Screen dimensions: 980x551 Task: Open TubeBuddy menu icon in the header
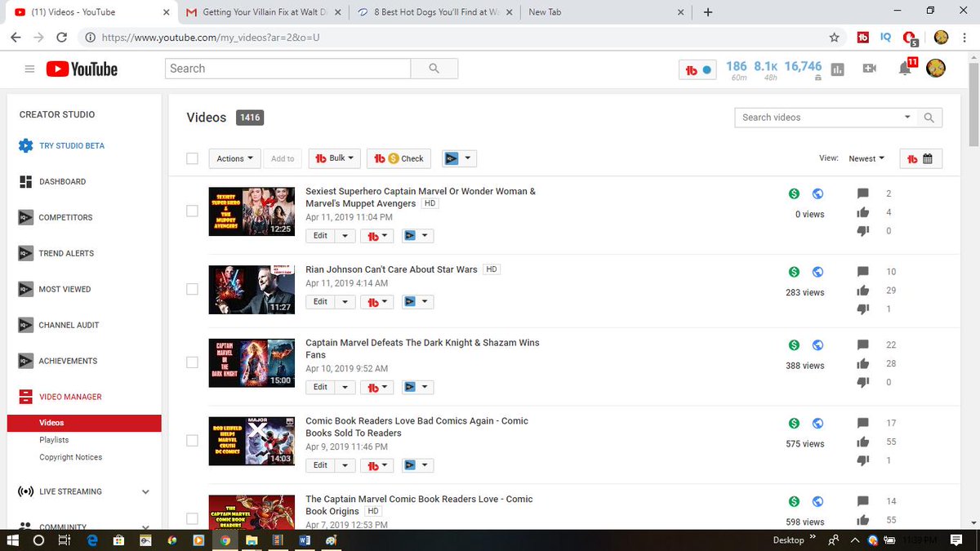tap(697, 69)
